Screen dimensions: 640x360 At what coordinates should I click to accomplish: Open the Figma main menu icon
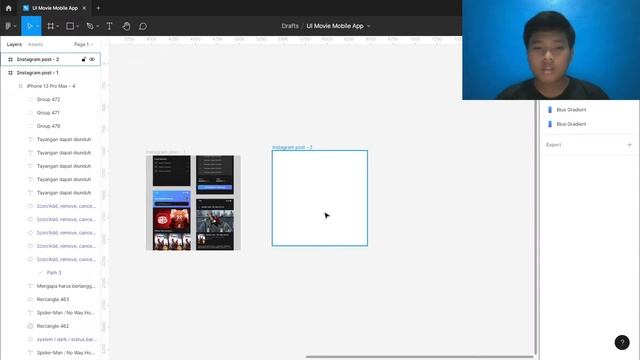tap(8, 26)
